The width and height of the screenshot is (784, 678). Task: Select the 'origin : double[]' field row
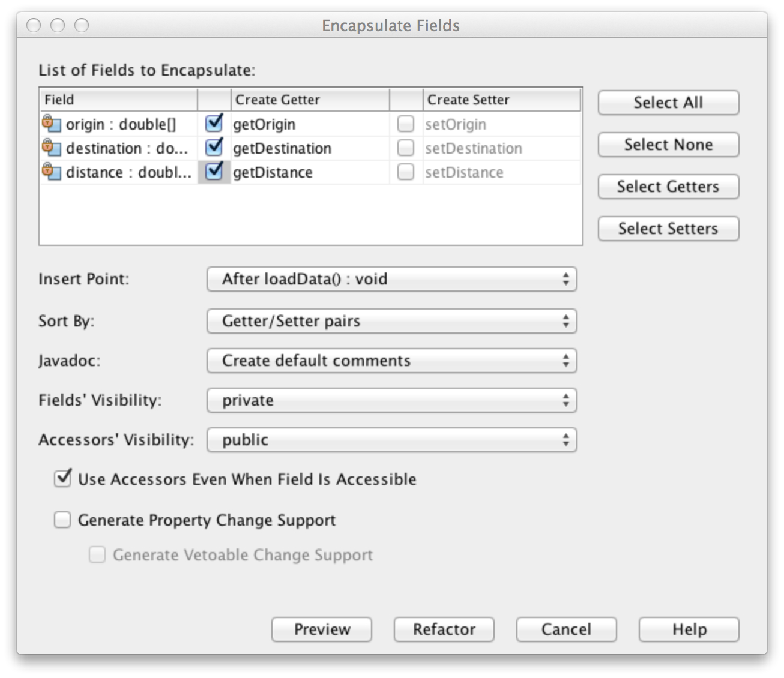click(x=119, y=124)
